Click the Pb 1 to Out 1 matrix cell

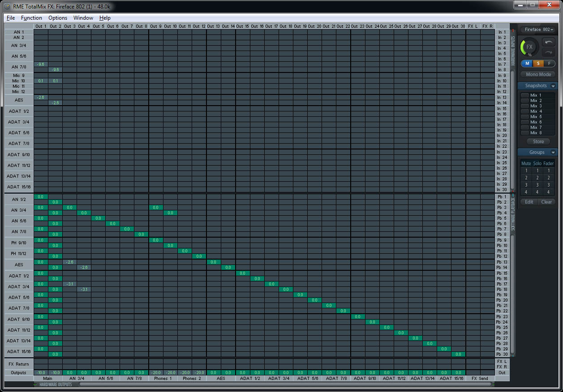41,196
